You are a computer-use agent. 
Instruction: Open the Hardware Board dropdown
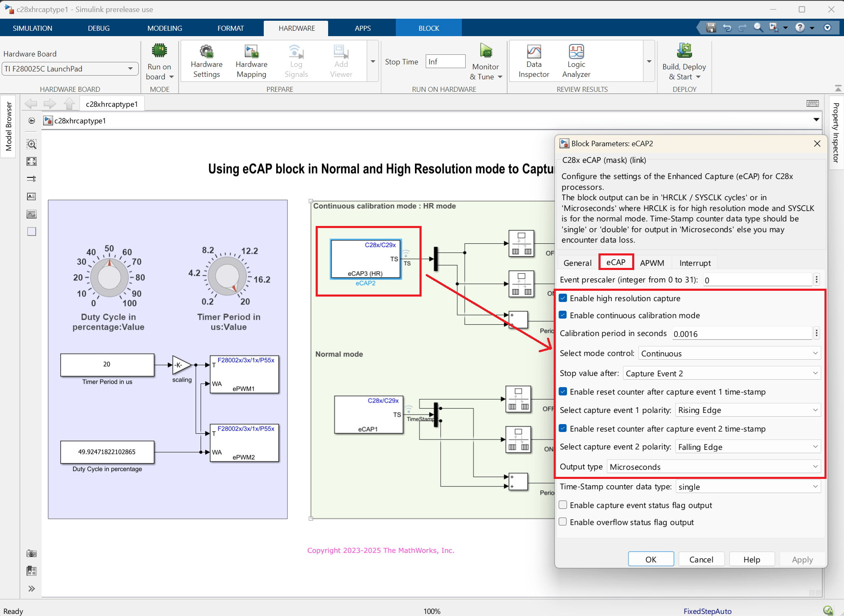[70, 69]
